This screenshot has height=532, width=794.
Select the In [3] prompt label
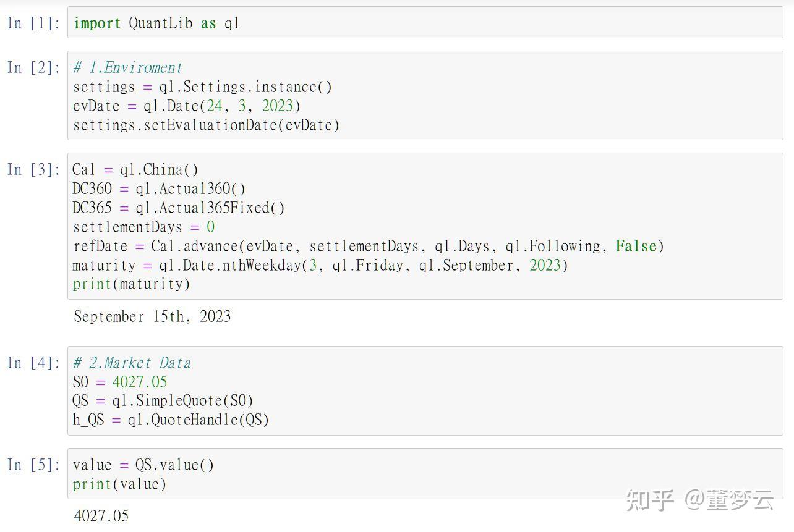[x=33, y=169]
